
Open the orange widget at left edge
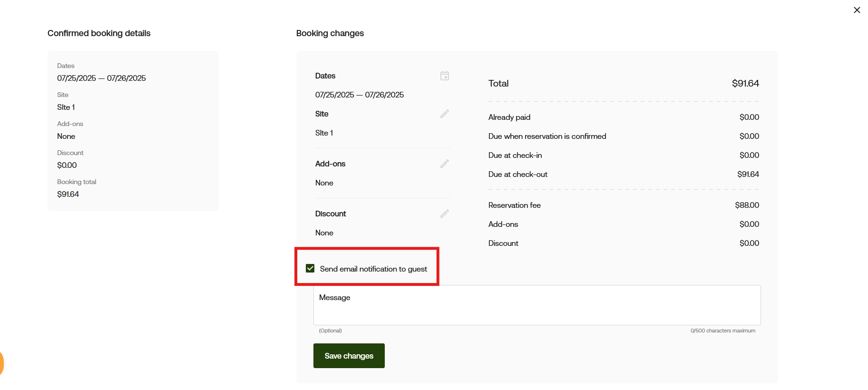pyautogui.click(x=1, y=364)
